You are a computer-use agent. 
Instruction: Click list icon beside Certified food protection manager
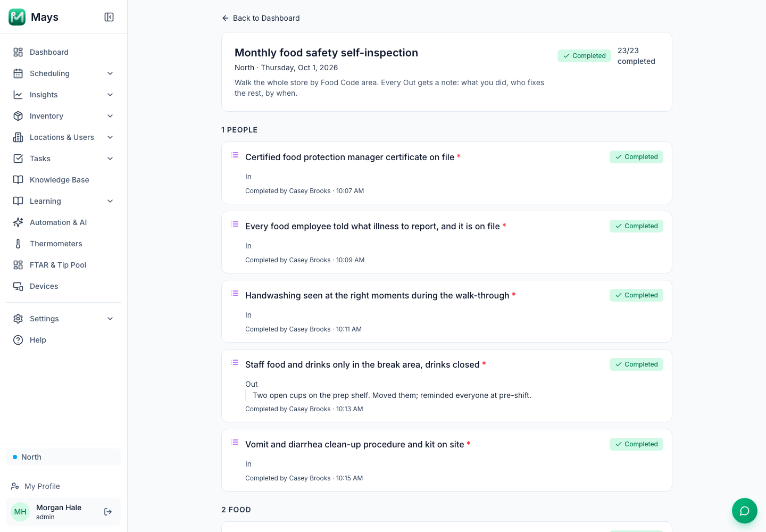pos(235,155)
